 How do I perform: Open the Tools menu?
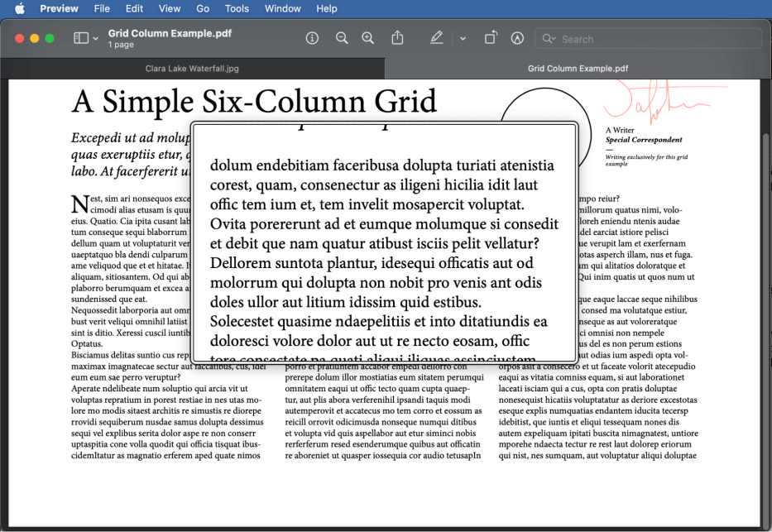pyautogui.click(x=237, y=8)
